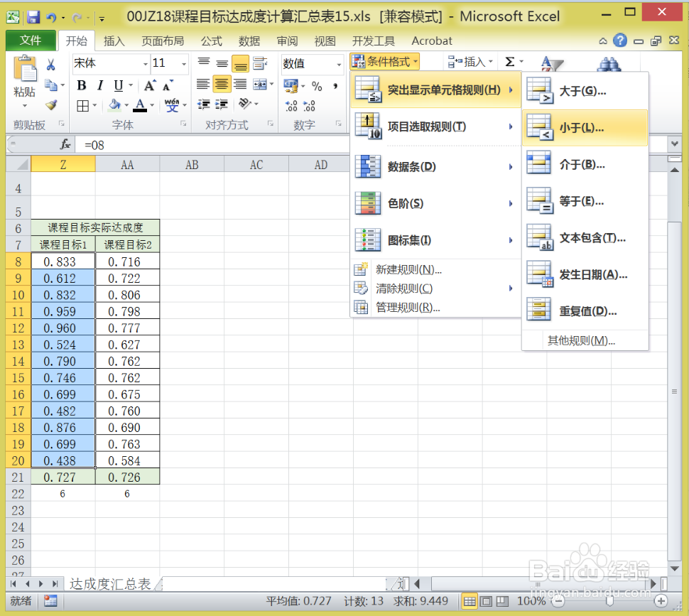Switch to the 公式 ribbon tab
689x616 pixels.
tap(212, 41)
